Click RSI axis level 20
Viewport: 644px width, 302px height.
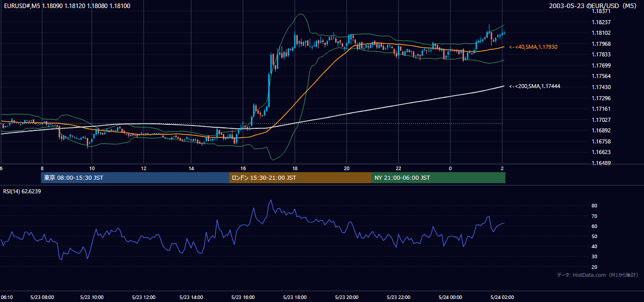(x=594, y=267)
